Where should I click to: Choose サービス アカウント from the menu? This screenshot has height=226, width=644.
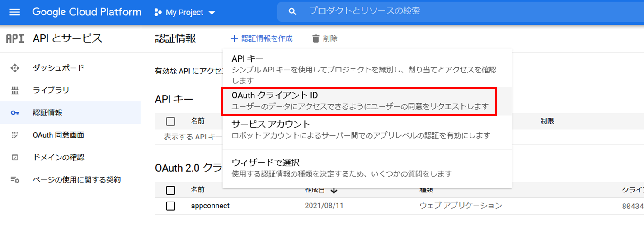367,130
